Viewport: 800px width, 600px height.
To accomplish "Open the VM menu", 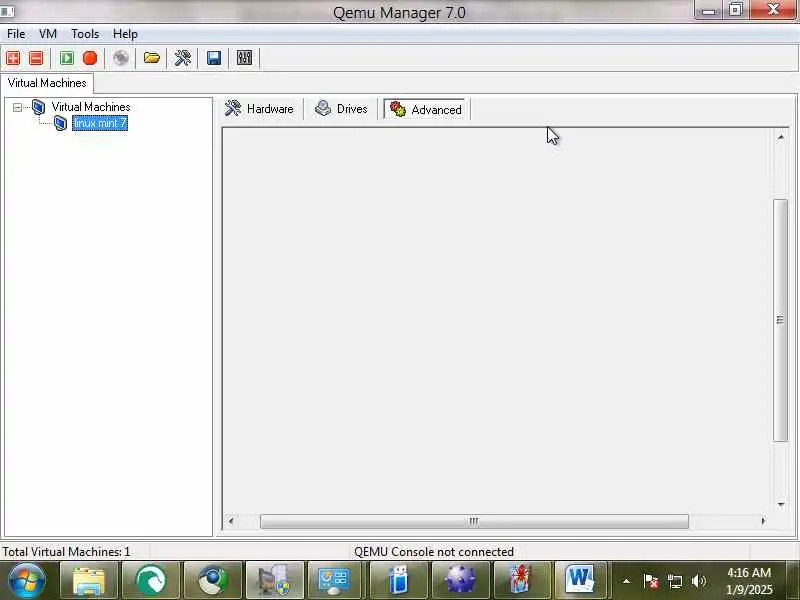I will click(48, 34).
